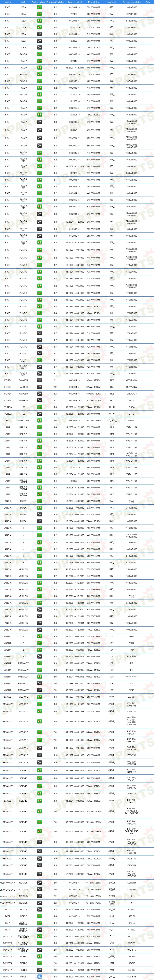Select the 3C-TE engine code cell
The height and width of the screenshot is (980, 154).
coord(132,970)
